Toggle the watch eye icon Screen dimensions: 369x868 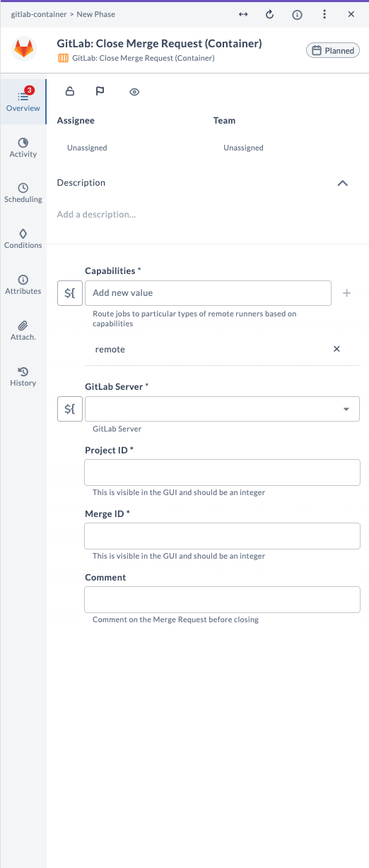coord(134,92)
